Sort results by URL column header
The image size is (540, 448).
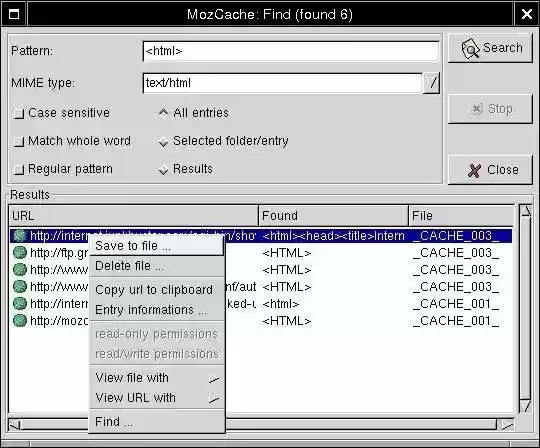[x=134, y=216]
